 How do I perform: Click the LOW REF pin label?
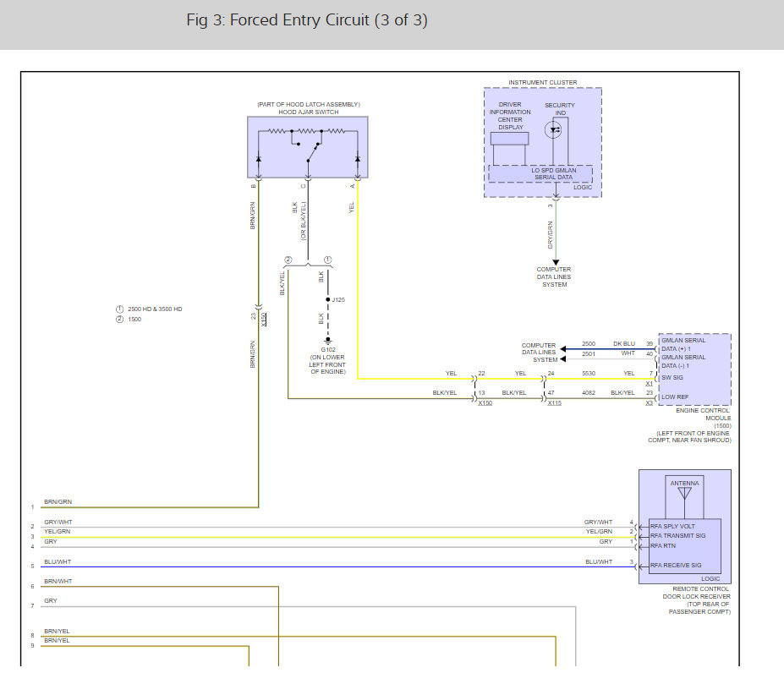coord(675,397)
